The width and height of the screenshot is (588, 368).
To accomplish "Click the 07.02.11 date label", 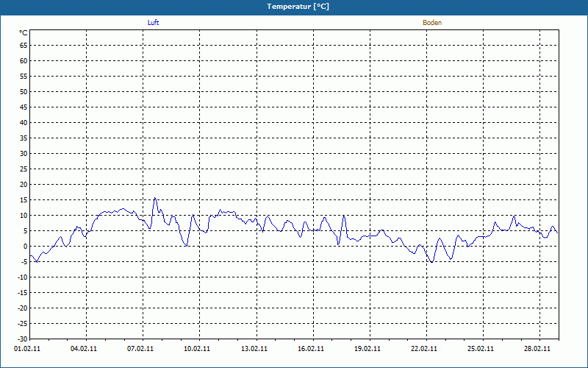I will pyautogui.click(x=140, y=348).
